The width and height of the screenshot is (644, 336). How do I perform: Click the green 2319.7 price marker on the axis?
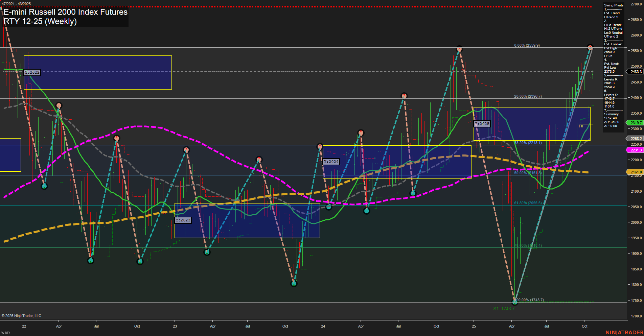[x=635, y=123]
